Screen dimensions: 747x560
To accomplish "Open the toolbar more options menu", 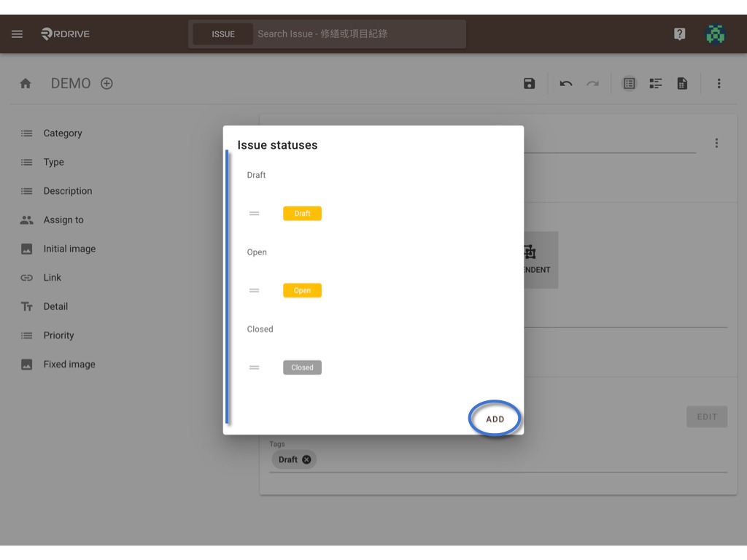I will pyautogui.click(x=719, y=84).
